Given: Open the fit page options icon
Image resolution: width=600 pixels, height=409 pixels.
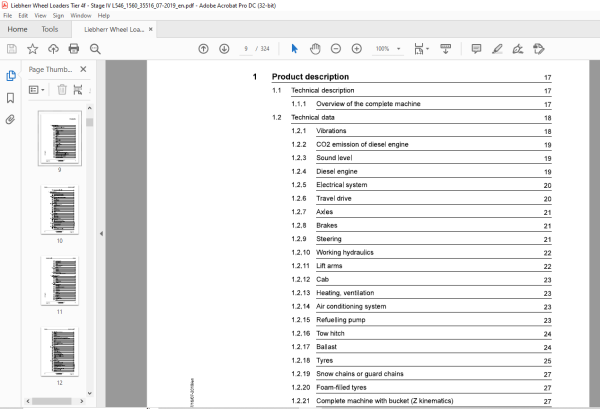Looking at the screenshot, I should click(421, 49).
